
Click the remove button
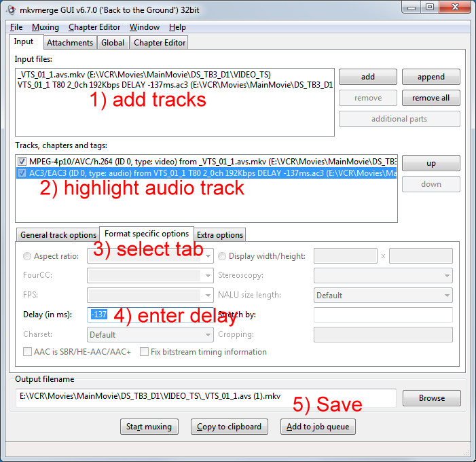367,98
